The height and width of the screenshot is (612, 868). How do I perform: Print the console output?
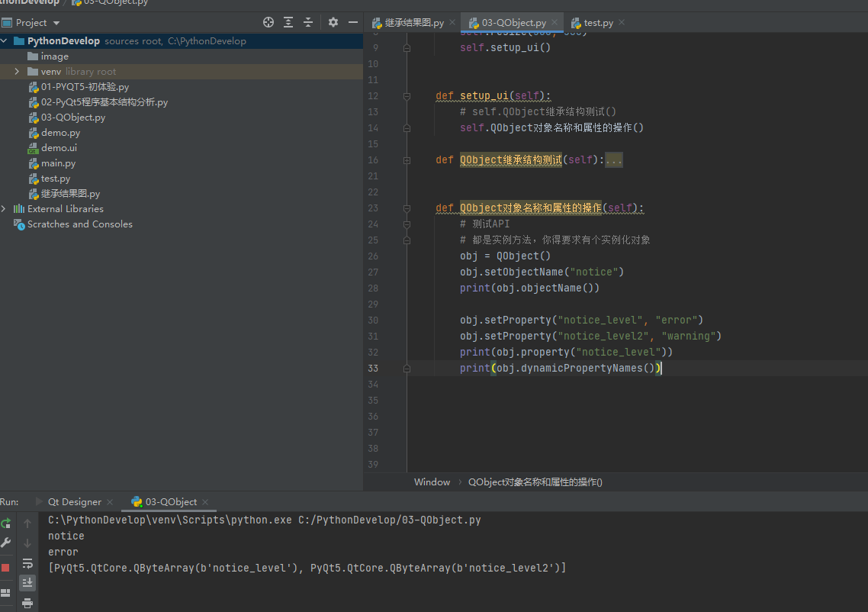point(27,603)
